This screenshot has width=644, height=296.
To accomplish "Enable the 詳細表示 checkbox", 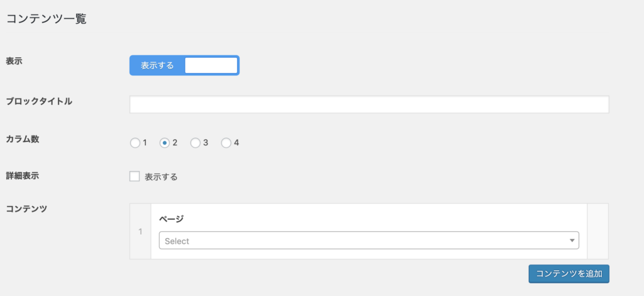I will [x=135, y=177].
